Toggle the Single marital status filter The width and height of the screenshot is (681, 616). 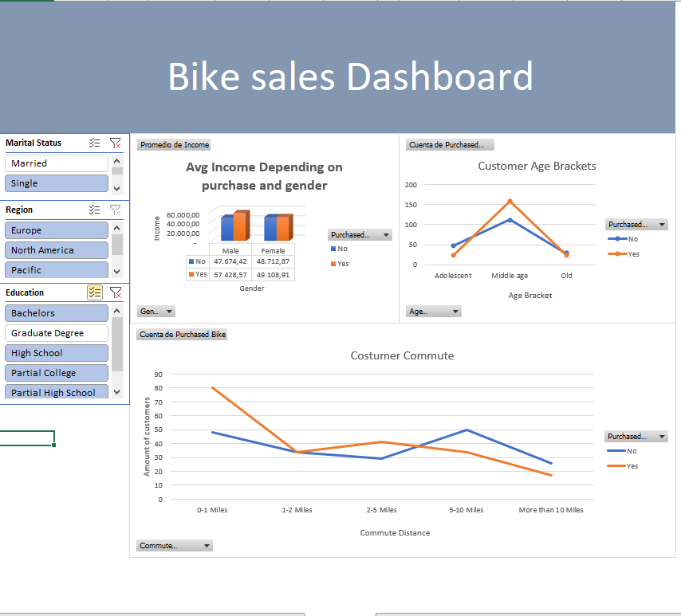(x=56, y=182)
